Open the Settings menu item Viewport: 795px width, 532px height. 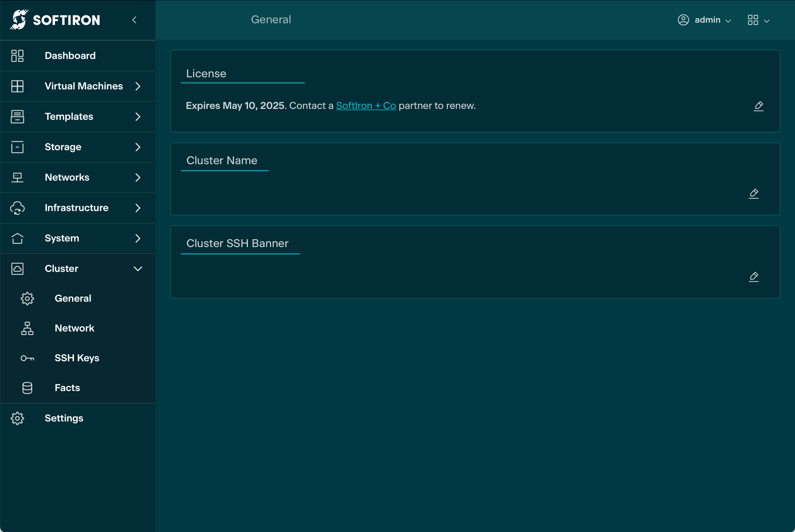pos(64,418)
